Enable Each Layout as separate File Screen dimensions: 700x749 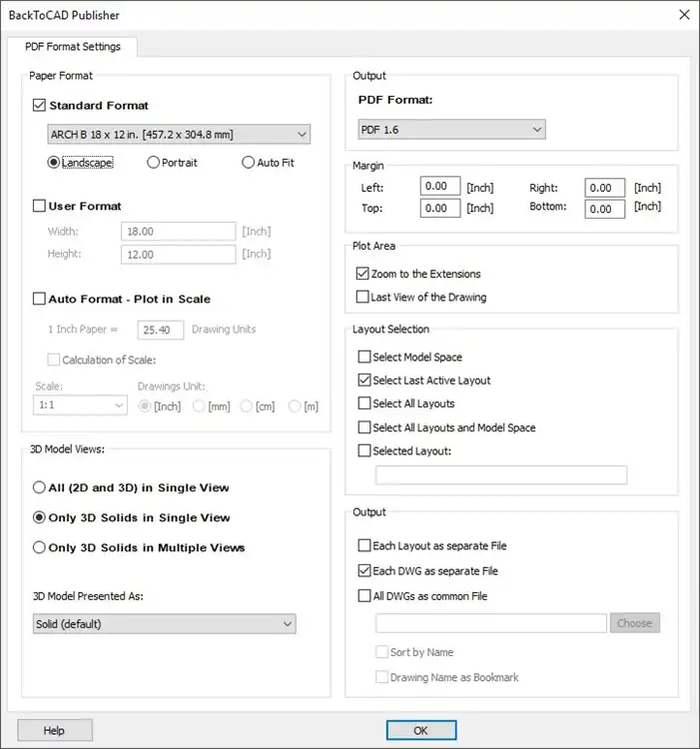click(x=364, y=545)
